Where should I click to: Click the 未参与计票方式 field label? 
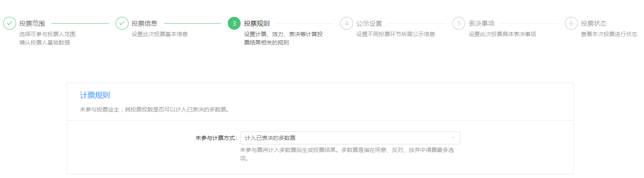(216, 138)
